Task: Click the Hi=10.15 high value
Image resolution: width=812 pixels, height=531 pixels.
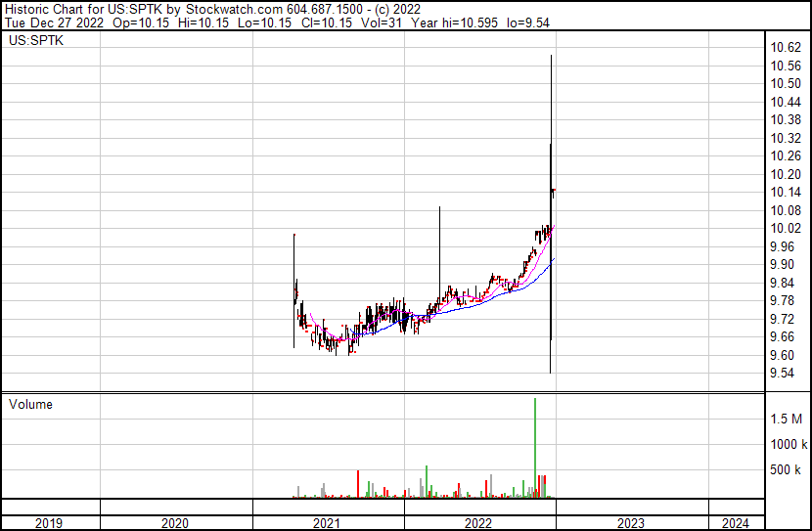Action: pos(203,22)
